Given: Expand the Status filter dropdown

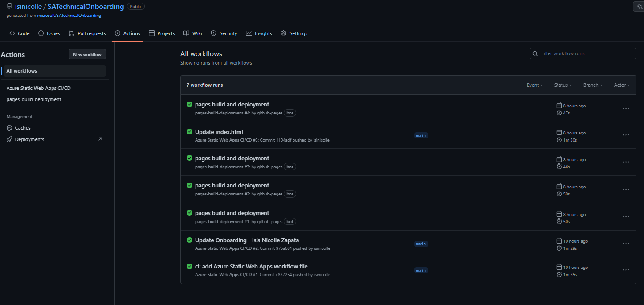Looking at the screenshot, I should click(x=563, y=85).
